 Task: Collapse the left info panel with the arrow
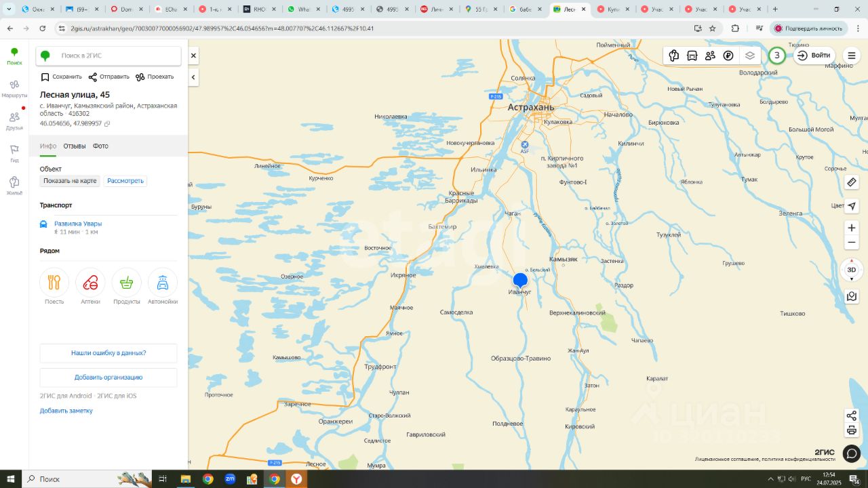point(193,77)
